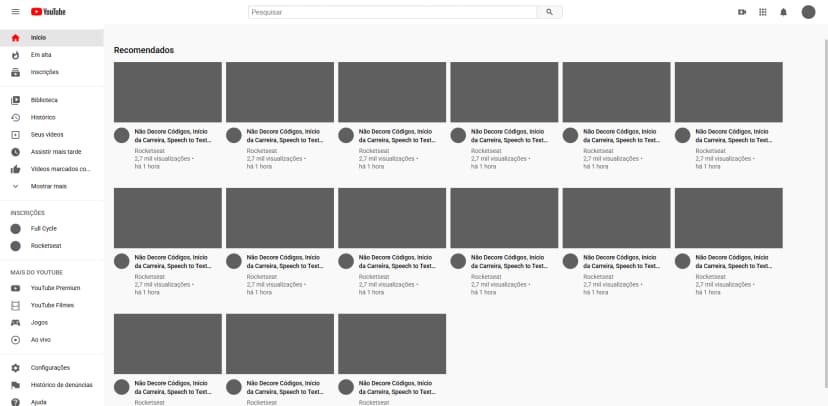
Task: Open the Jogos sidebar link
Action: tap(39, 323)
